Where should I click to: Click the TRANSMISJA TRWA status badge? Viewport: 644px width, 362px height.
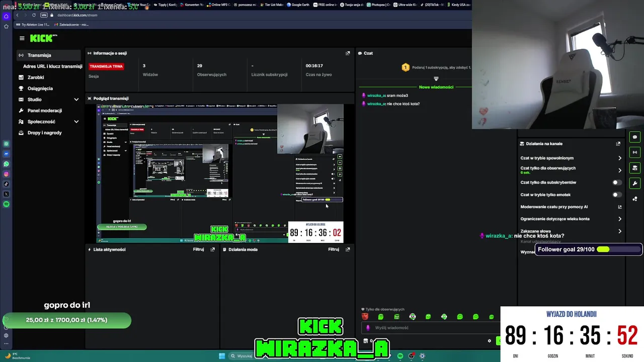pyautogui.click(x=106, y=66)
